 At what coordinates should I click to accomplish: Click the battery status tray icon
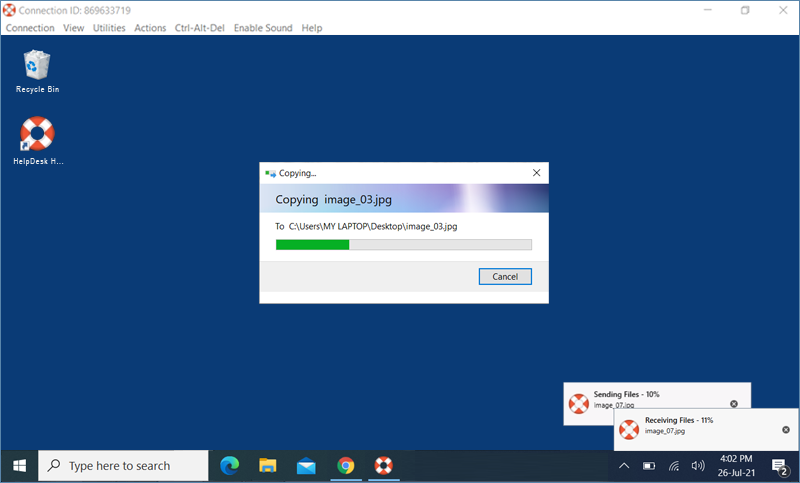649,465
